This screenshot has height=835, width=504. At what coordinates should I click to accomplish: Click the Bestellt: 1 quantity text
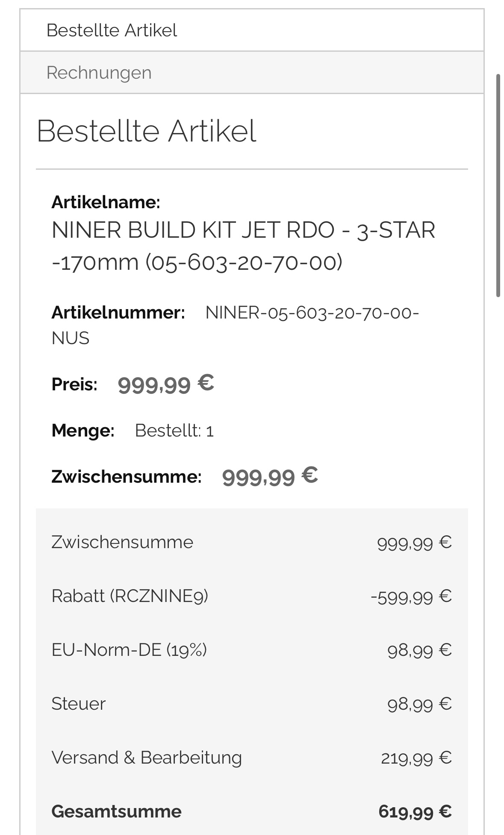coord(174,431)
